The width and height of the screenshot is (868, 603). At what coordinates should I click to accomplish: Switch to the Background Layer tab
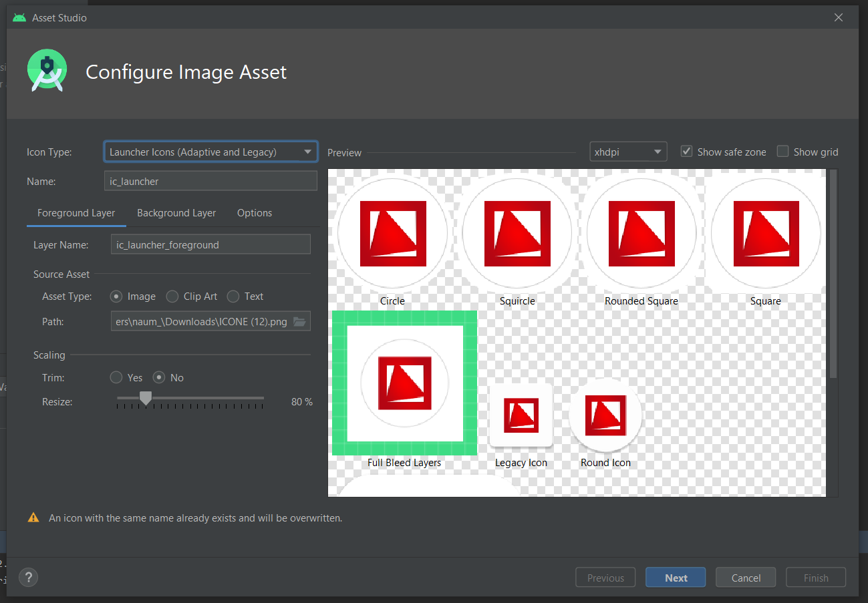pos(176,213)
